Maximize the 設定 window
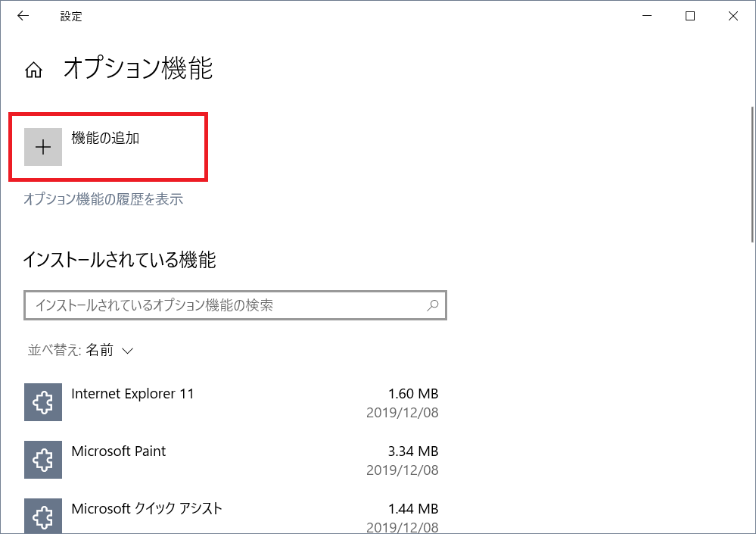Viewport: 756px width, 534px height. click(x=690, y=16)
